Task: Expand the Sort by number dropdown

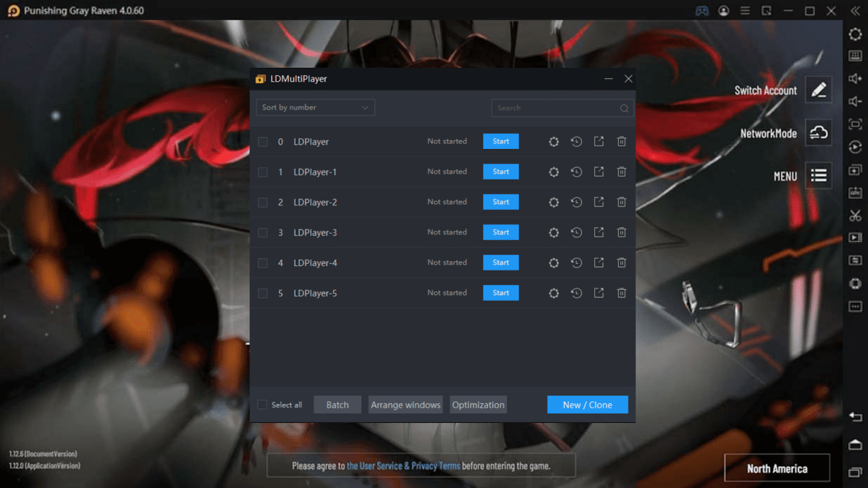Action: pyautogui.click(x=315, y=107)
